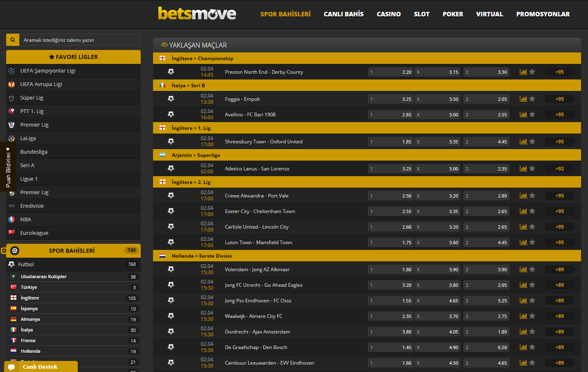The width and height of the screenshot is (588, 372).
Task: Star the Avellino - FC Bari 1908 match
Action: pos(532,114)
